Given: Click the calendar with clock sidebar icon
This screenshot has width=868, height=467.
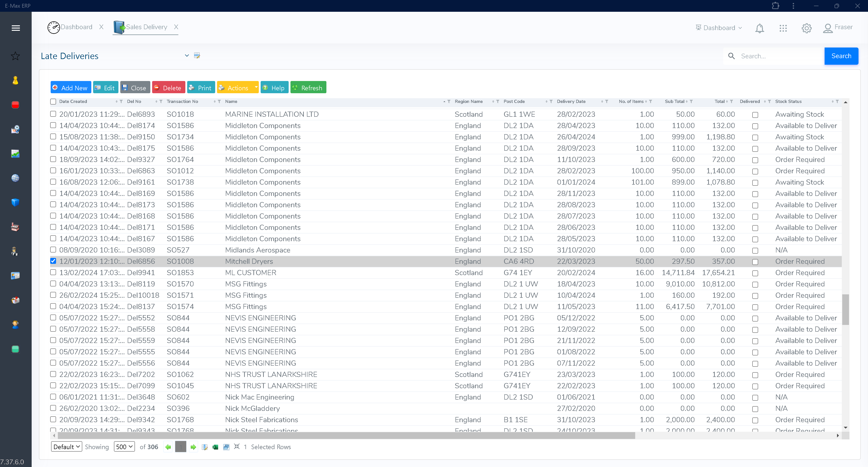Looking at the screenshot, I should tap(16, 129).
